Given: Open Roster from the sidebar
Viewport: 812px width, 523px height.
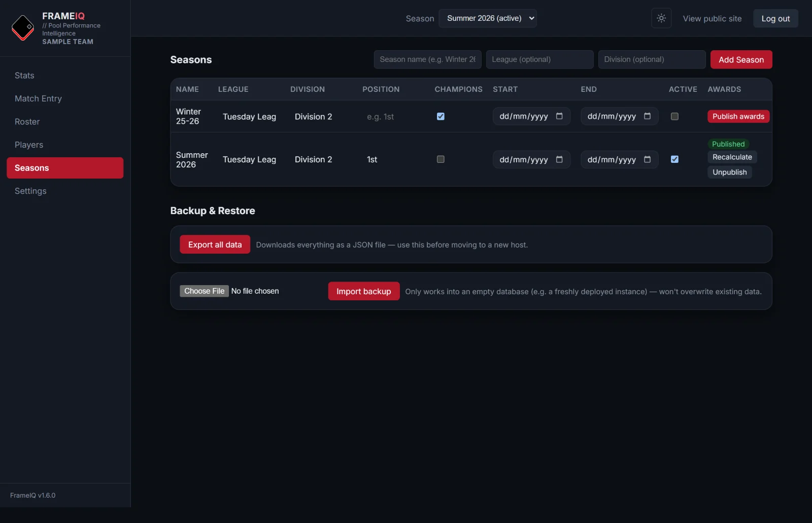Looking at the screenshot, I should click(65, 122).
